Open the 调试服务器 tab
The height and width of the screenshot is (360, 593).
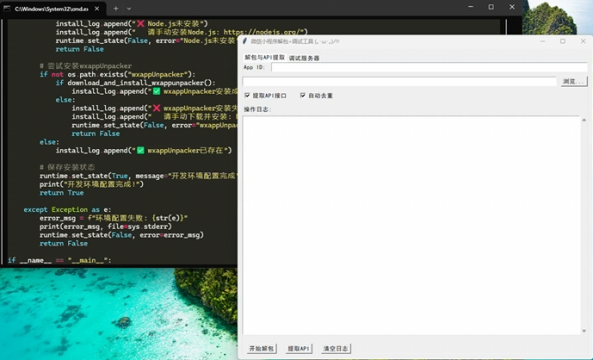[x=304, y=58]
